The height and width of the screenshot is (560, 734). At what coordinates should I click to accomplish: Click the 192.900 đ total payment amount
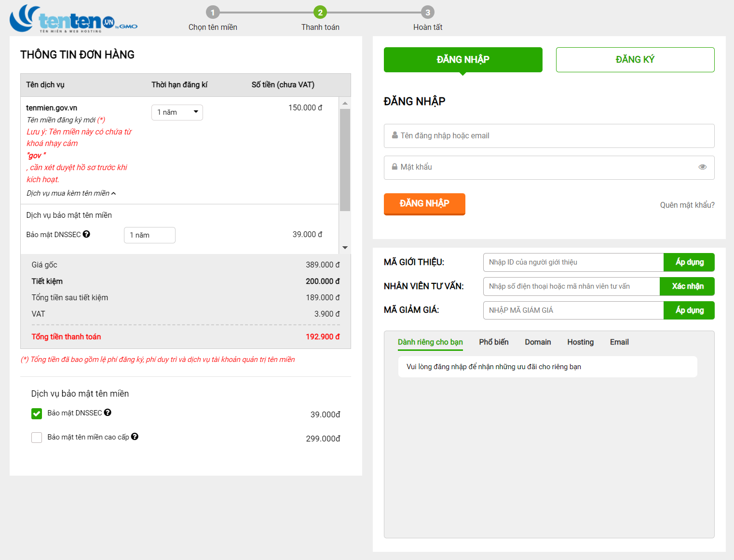coord(323,337)
